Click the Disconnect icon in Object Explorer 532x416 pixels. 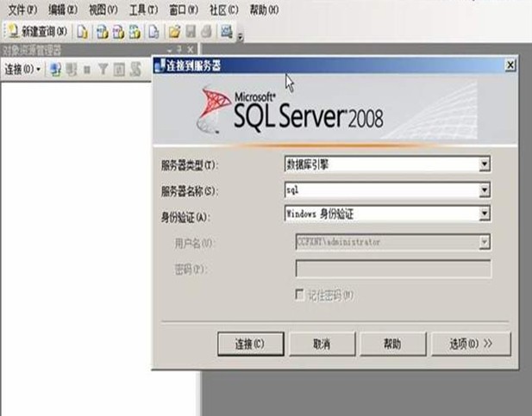[x=72, y=70]
